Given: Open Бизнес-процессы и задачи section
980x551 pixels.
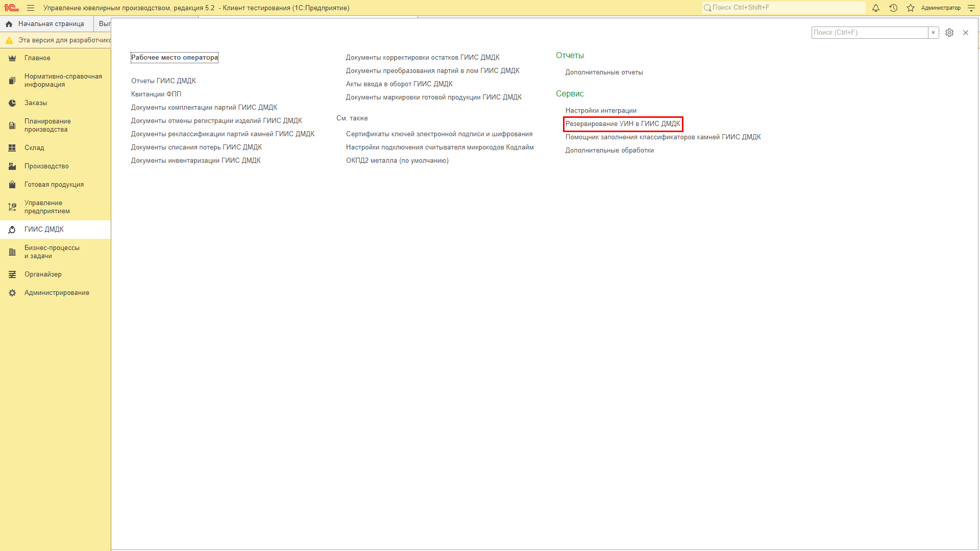Looking at the screenshot, I should pos(52,252).
